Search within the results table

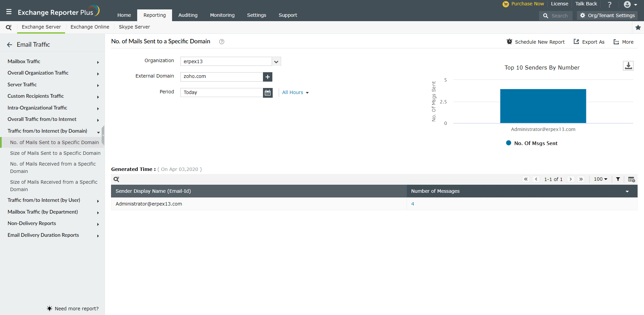coord(116,179)
